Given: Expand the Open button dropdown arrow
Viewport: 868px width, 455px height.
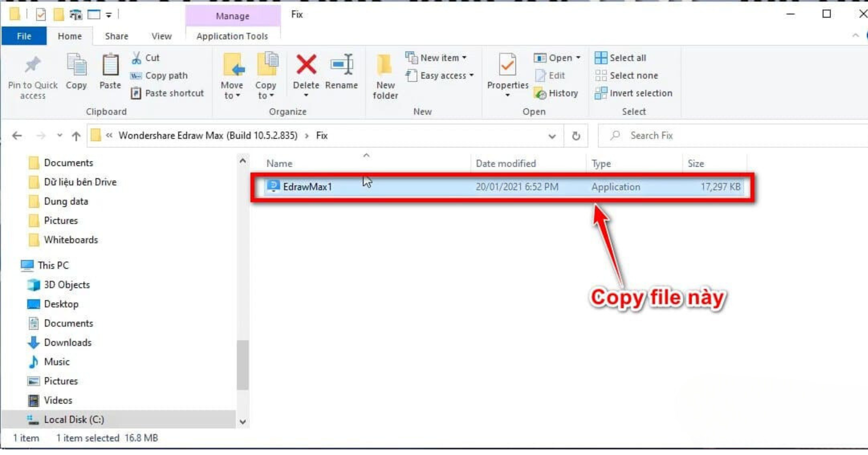Looking at the screenshot, I should click(578, 58).
